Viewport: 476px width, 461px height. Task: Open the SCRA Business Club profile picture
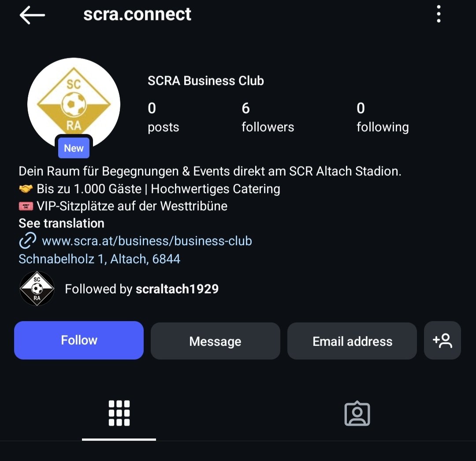(x=74, y=104)
